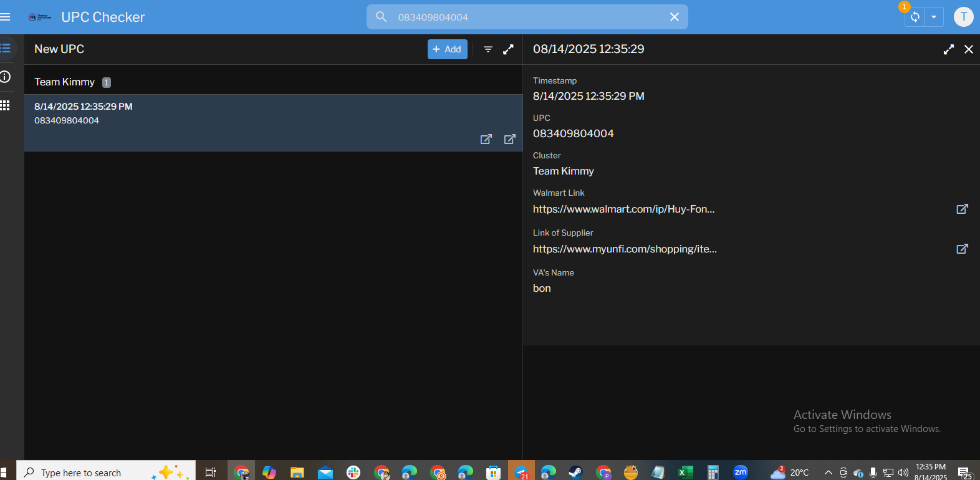Open the sync options dropdown arrow

click(934, 17)
